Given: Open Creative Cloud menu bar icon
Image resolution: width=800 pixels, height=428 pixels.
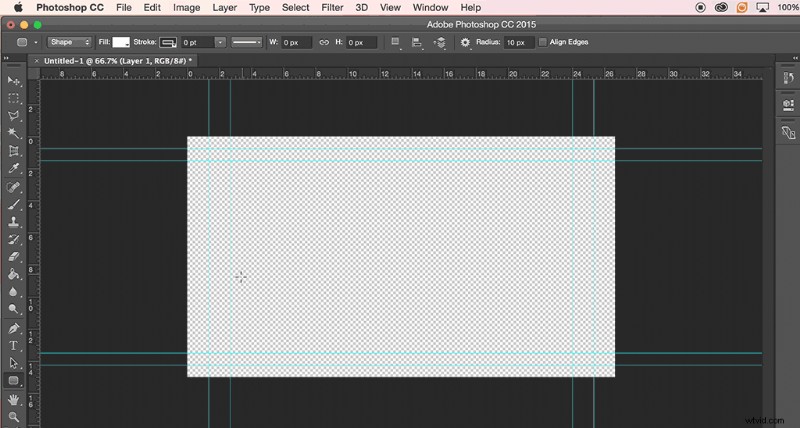Looking at the screenshot, I should (721, 7).
